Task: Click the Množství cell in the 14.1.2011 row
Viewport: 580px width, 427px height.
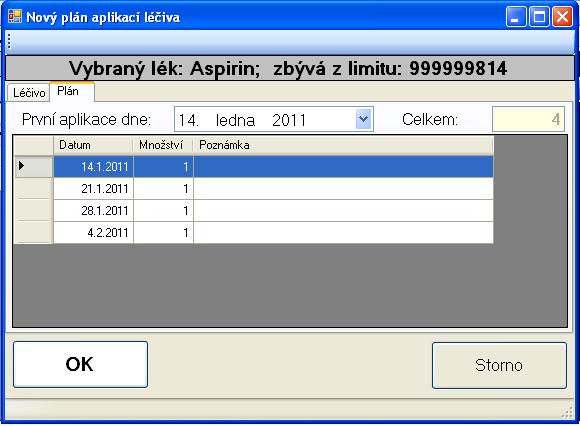Action: point(163,167)
